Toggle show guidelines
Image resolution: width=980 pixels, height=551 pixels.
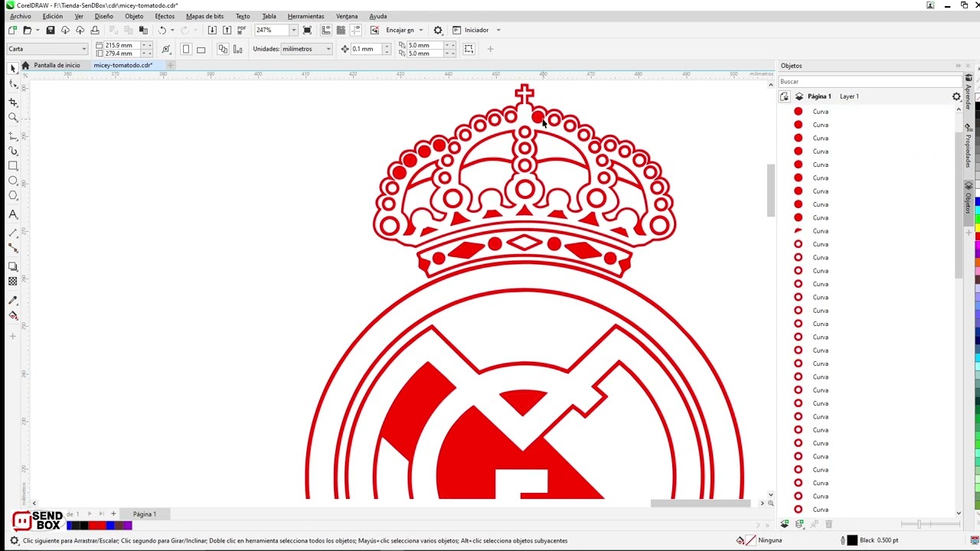tap(356, 30)
